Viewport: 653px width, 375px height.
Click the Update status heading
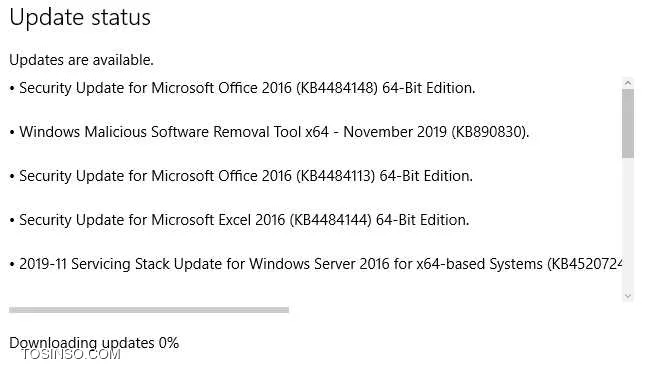coord(80,18)
